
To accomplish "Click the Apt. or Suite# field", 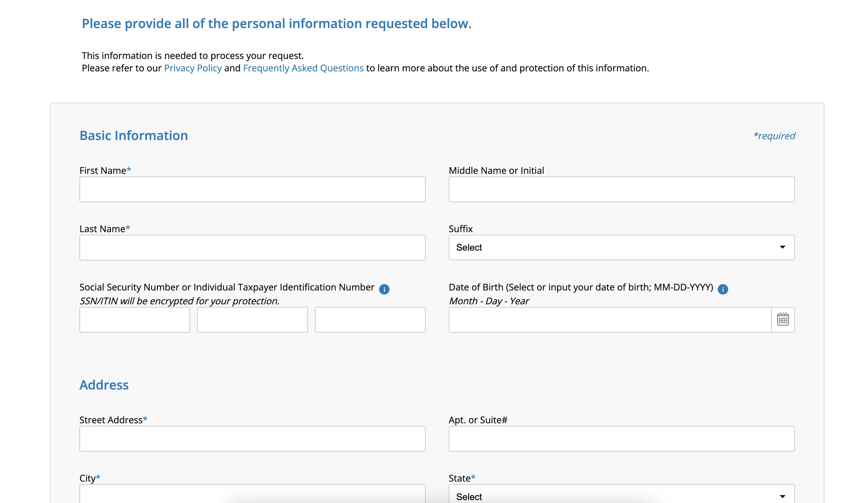I will point(621,438).
